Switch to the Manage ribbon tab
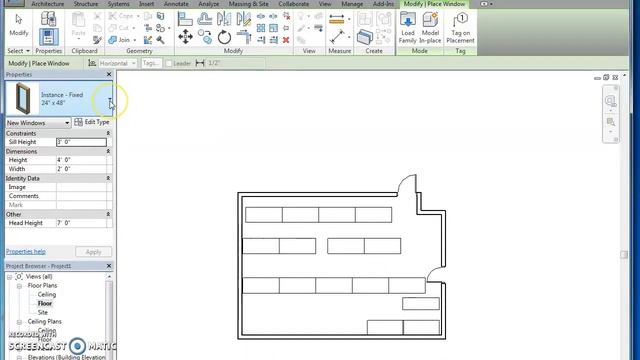The width and height of the screenshot is (640, 360). pyautogui.click(x=352, y=4)
